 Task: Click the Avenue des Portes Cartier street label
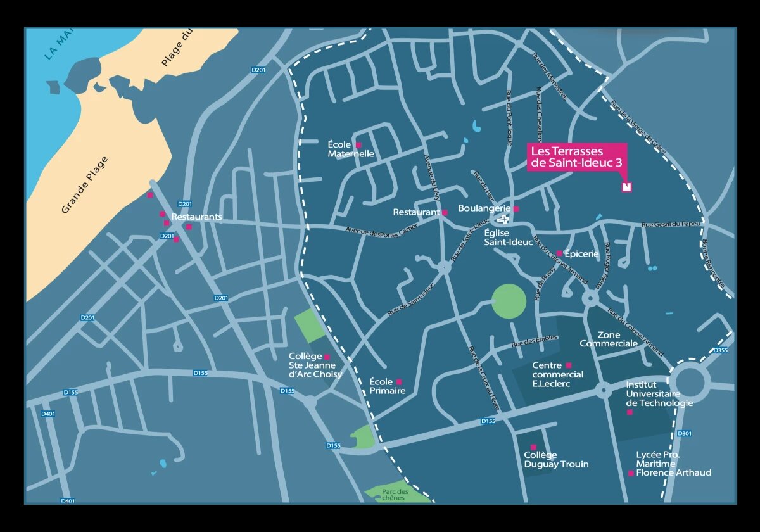[x=381, y=232]
